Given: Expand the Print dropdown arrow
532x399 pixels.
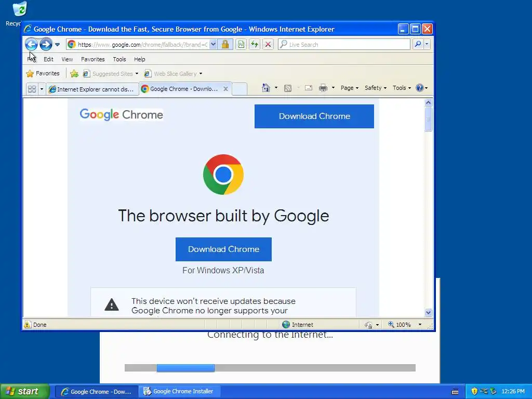Looking at the screenshot, I should coord(333,88).
